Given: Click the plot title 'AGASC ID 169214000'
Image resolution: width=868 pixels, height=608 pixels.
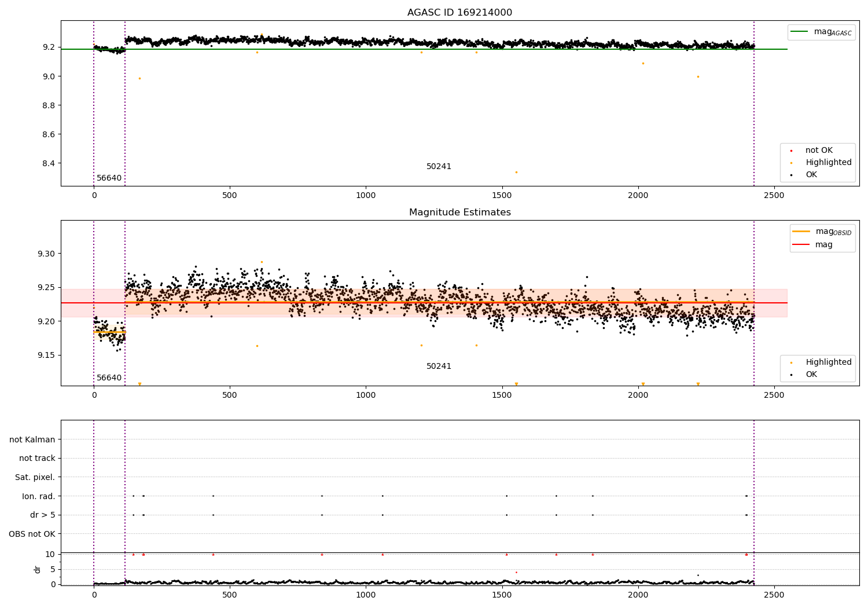Looking at the screenshot, I should [x=459, y=13].
